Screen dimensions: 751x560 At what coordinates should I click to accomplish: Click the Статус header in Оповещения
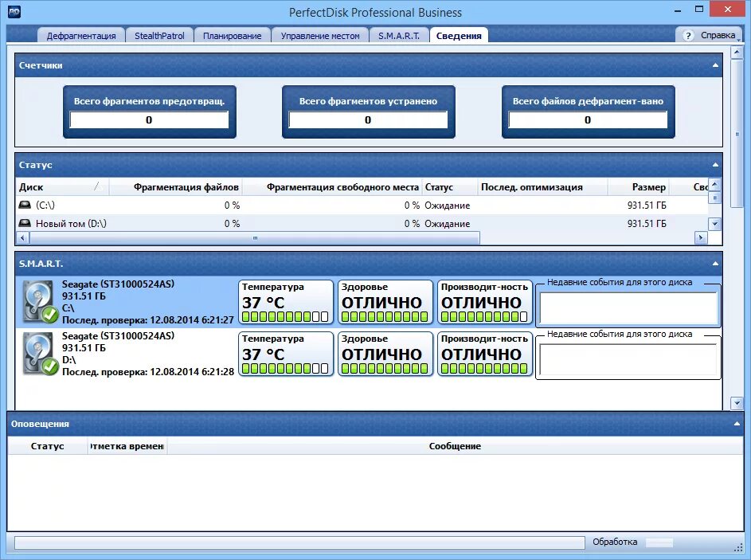click(x=48, y=446)
